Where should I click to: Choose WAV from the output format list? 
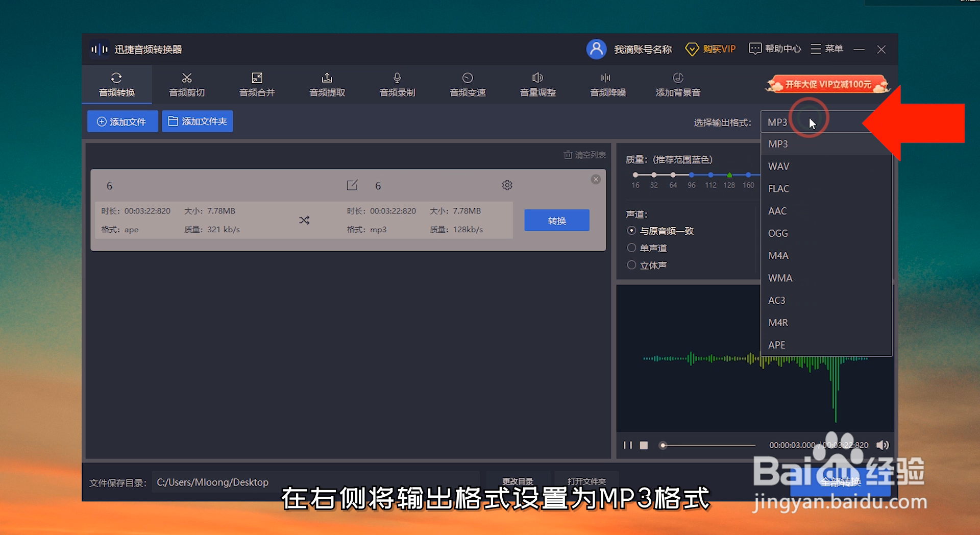[x=778, y=166]
